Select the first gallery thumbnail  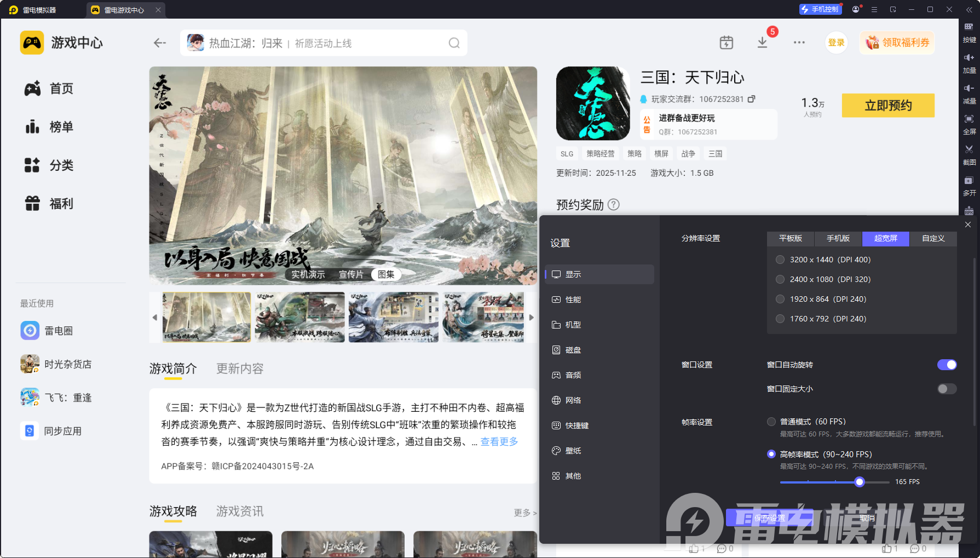pyautogui.click(x=206, y=317)
